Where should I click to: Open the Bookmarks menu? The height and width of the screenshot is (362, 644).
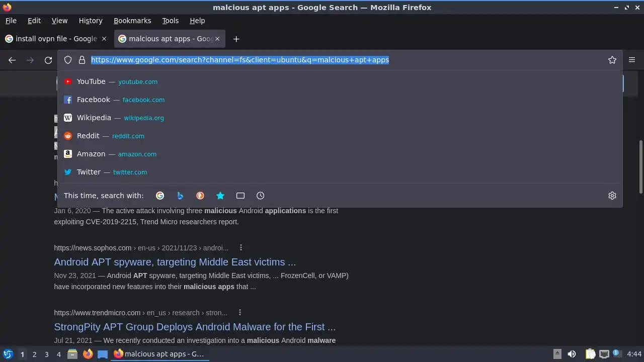[132, 21]
